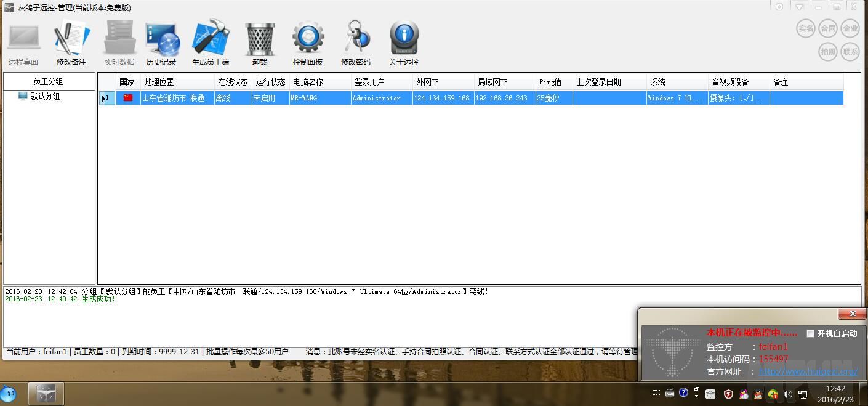Screen dimensions: 868x406
Task: Click the 12:42:04 offline log entry
Action: [246, 291]
